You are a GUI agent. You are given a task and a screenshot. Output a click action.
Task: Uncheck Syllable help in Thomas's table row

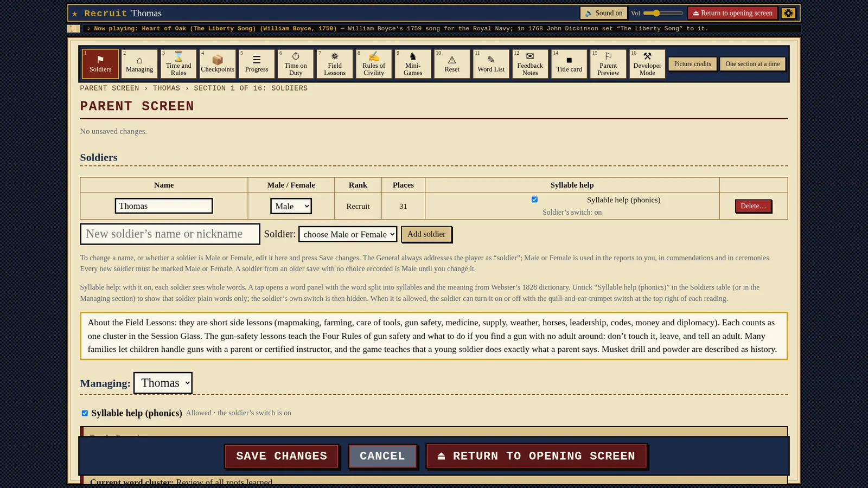coord(534,200)
